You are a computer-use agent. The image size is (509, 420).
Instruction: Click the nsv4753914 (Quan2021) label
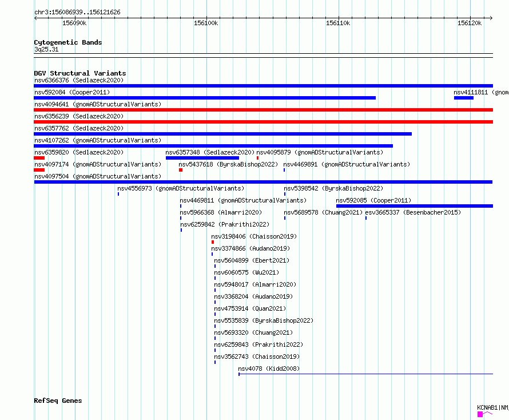[x=250, y=308]
